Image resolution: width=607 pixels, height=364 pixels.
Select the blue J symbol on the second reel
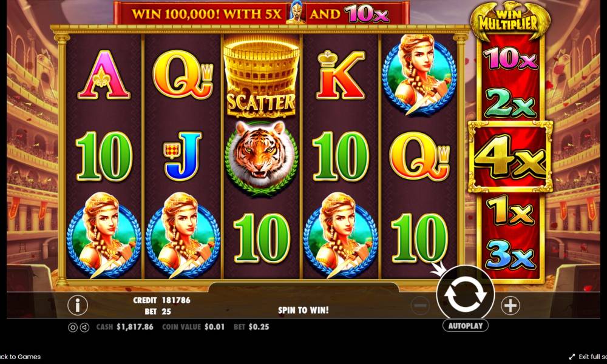click(182, 157)
